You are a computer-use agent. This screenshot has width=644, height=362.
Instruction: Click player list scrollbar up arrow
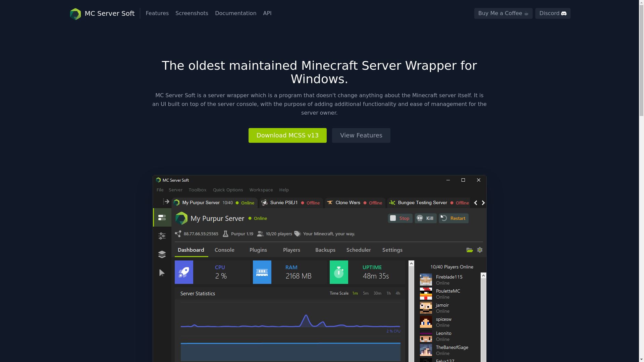pos(483,276)
